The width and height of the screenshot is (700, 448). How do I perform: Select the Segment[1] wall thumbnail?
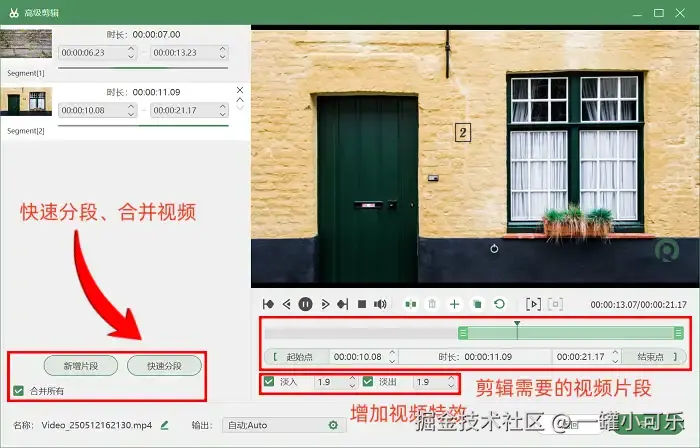(26, 44)
